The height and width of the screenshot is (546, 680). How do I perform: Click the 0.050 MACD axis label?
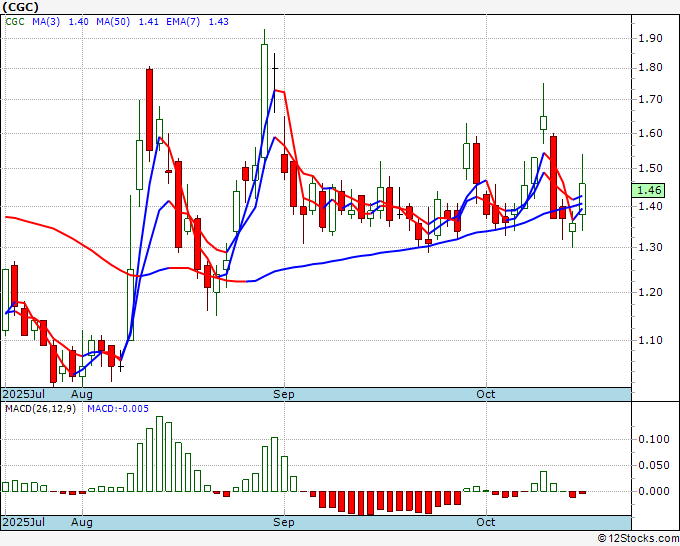[x=654, y=465]
